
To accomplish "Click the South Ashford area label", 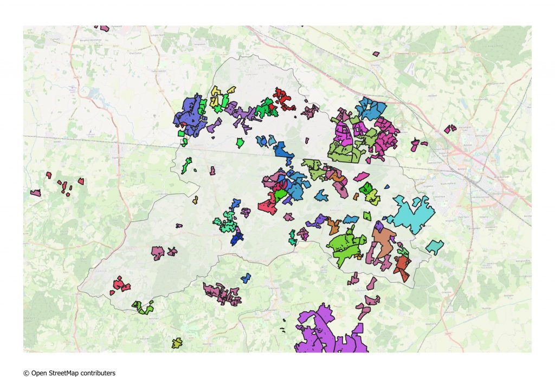I will 447,184.
